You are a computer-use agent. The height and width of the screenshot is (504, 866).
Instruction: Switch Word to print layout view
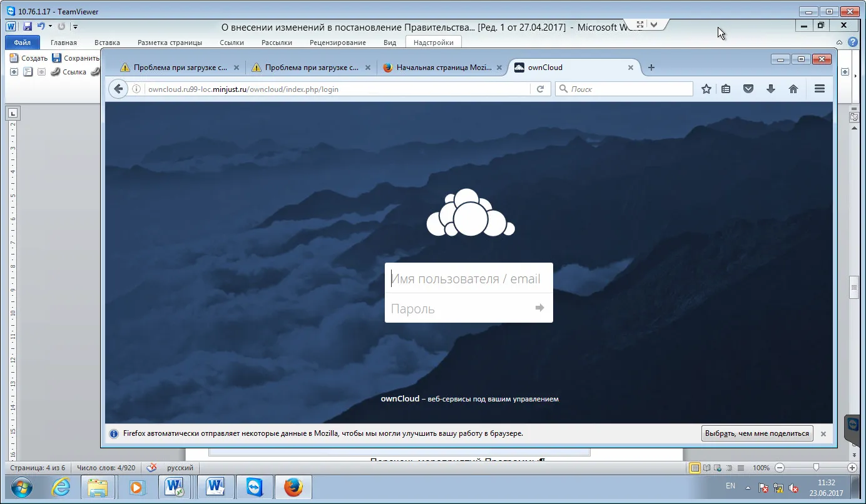pyautogui.click(x=695, y=468)
